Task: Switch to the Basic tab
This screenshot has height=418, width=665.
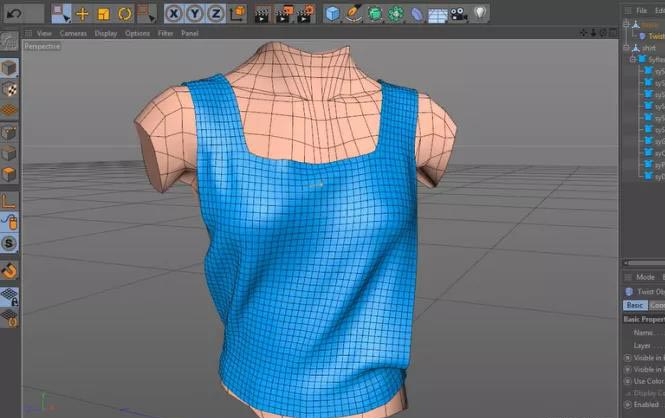Action: (635, 305)
